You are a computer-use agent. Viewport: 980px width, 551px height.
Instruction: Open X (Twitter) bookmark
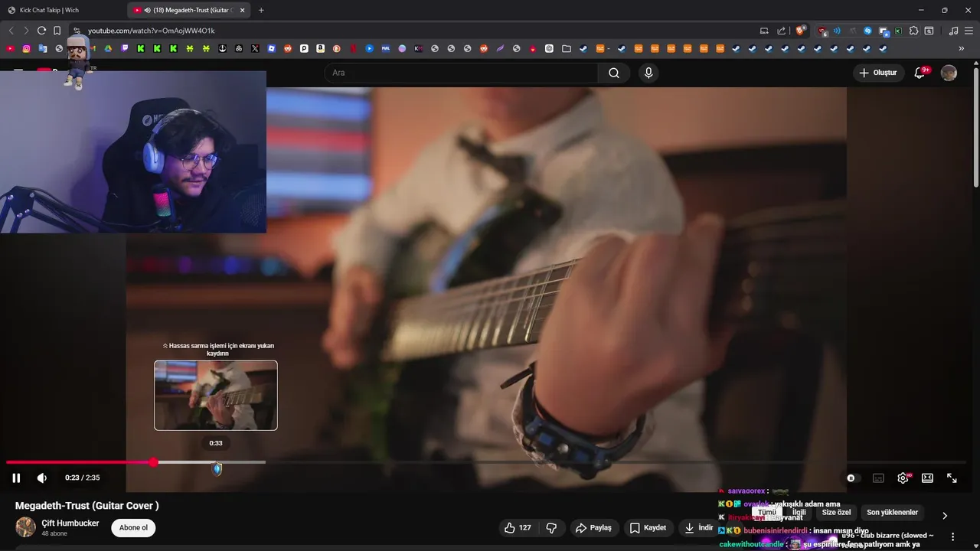point(255,48)
